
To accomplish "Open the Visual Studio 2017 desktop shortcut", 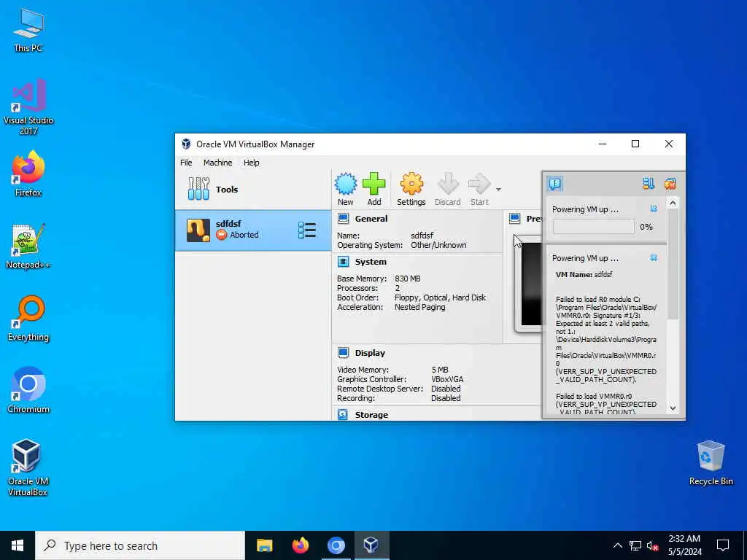I will (x=28, y=107).
